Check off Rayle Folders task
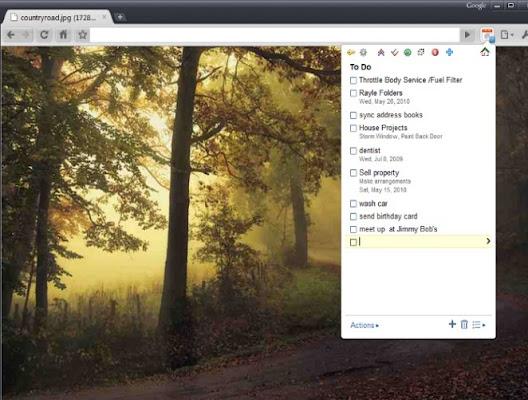Viewport: 528px width, 400px height. 353,93
